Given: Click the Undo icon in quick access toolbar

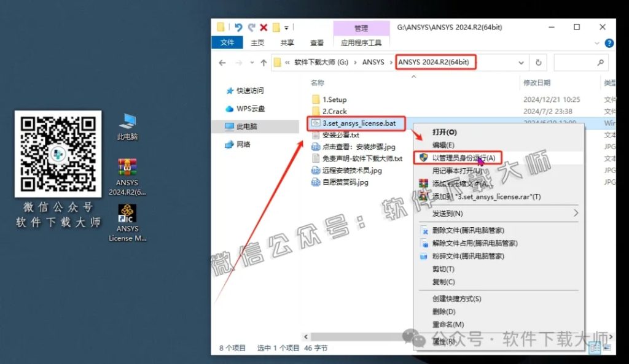Looking at the screenshot, I should pos(238,27).
